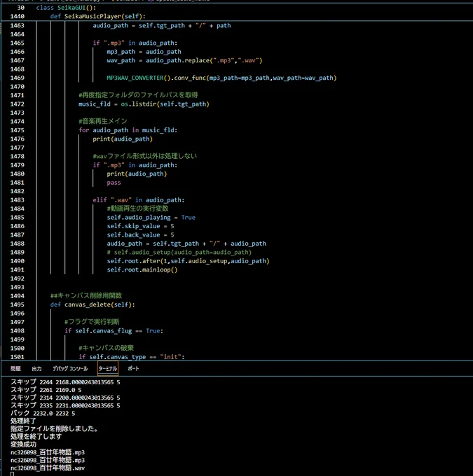Click line number 1463
This screenshot has height=476, width=473.
click(x=18, y=25)
